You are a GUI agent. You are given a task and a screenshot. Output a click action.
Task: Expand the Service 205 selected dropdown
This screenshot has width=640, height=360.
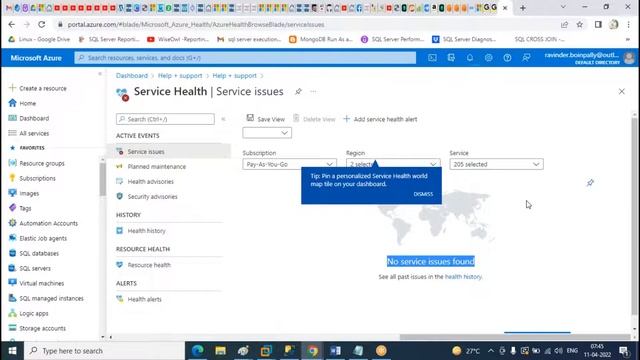point(496,164)
